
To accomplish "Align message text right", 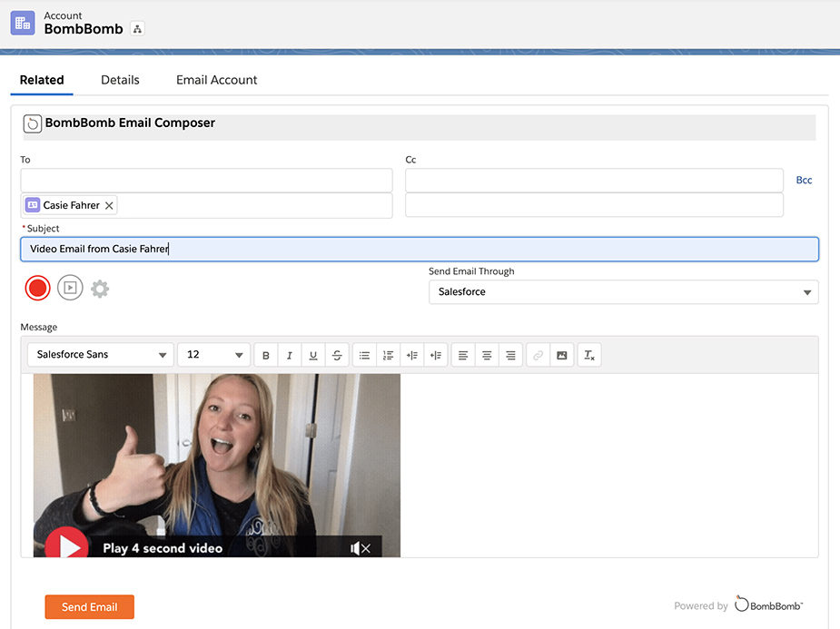I will pyautogui.click(x=510, y=355).
